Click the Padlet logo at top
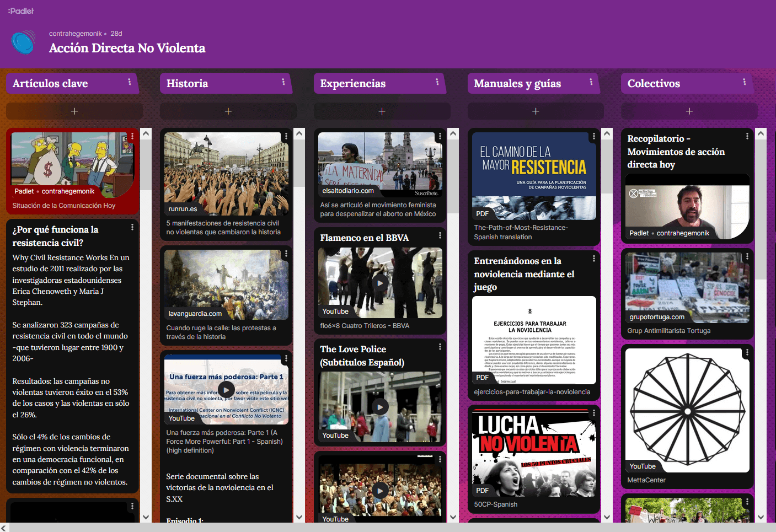Viewport: 776px width, 532px height. coord(21,10)
